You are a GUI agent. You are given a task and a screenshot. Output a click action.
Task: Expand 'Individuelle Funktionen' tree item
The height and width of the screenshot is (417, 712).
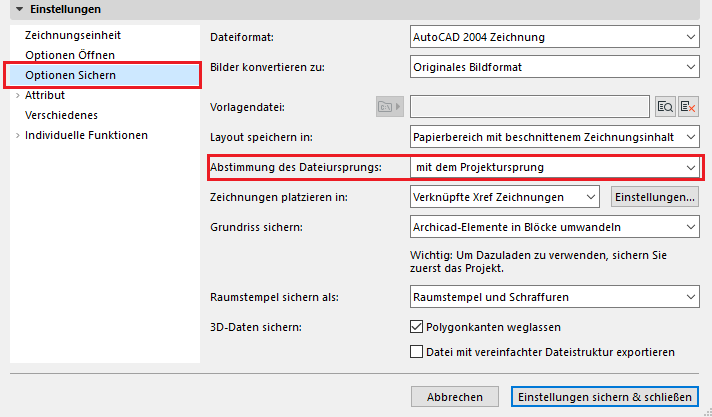point(17,135)
